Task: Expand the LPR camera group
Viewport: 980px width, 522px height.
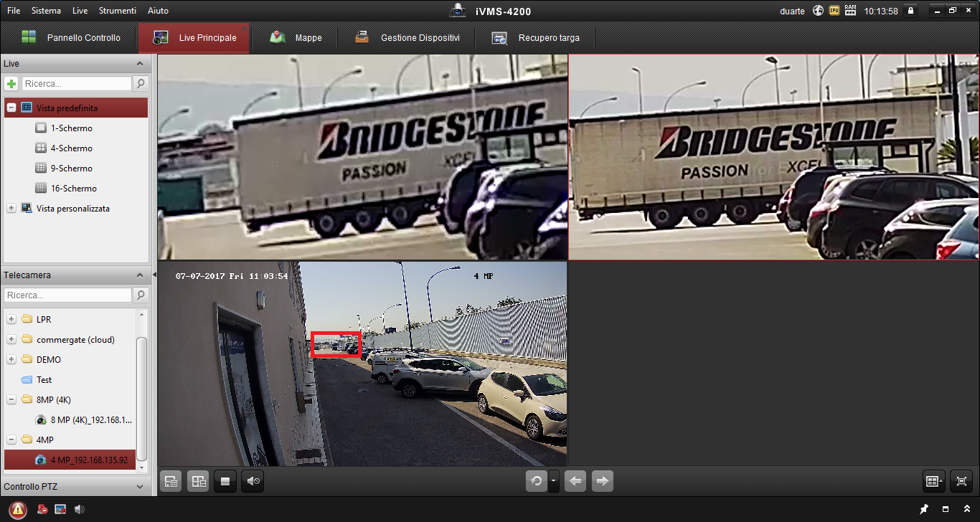Action: click(x=11, y=319)
